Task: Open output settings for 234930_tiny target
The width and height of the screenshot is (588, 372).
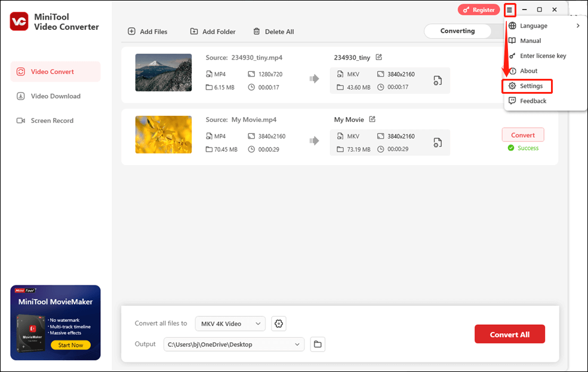Action: click(x=438, y=81)
